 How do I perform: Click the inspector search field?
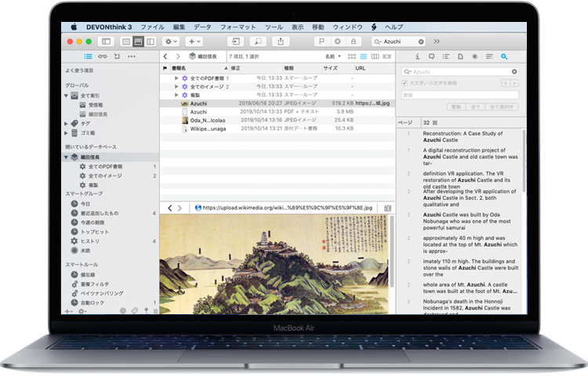click(460, 71)
